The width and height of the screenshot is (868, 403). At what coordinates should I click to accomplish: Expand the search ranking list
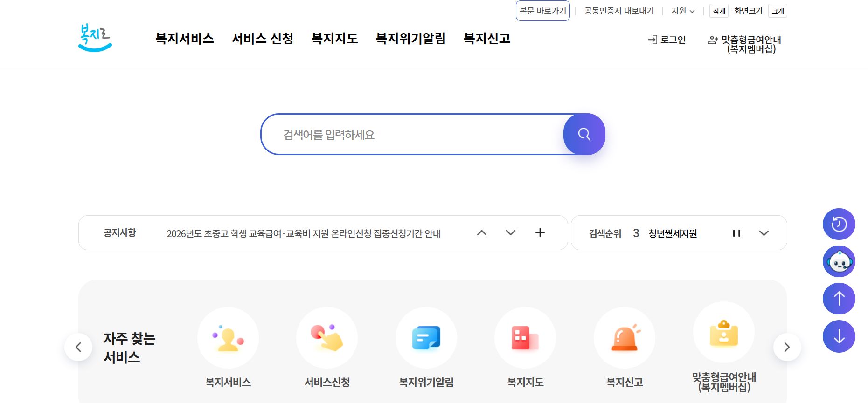coord(764,233)
